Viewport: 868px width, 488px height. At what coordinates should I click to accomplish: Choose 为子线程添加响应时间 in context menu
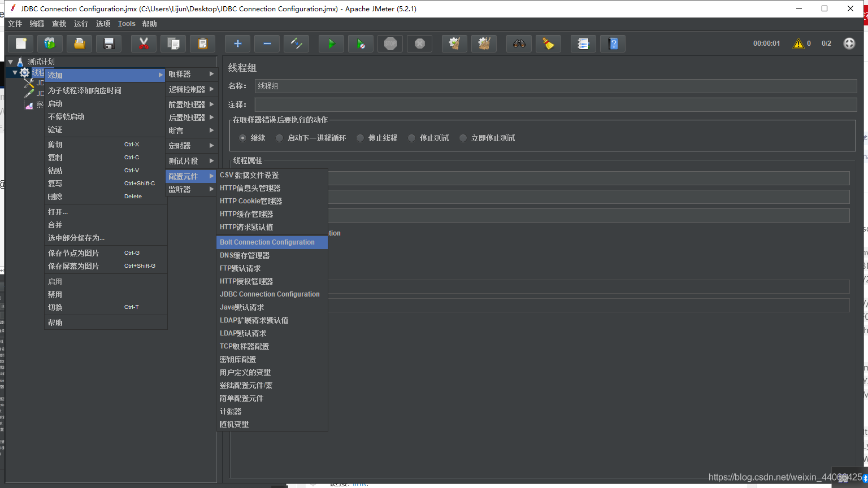pos(106,90)
